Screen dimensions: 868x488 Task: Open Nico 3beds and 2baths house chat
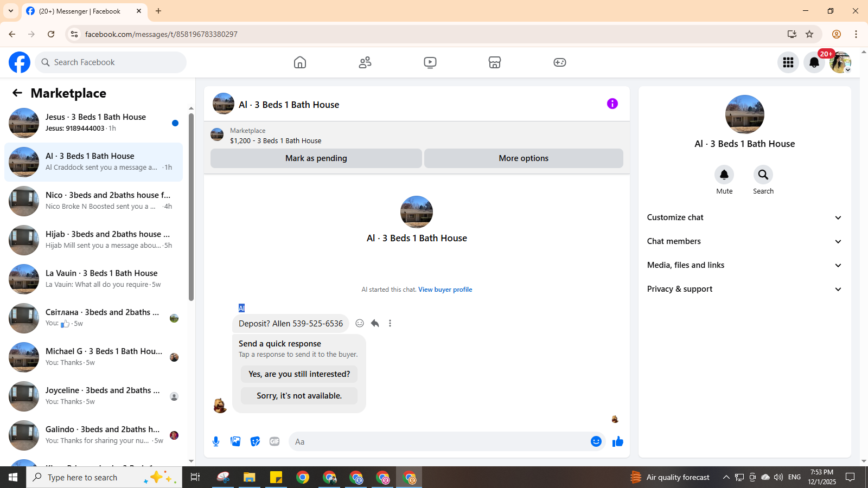coord(93,201)
